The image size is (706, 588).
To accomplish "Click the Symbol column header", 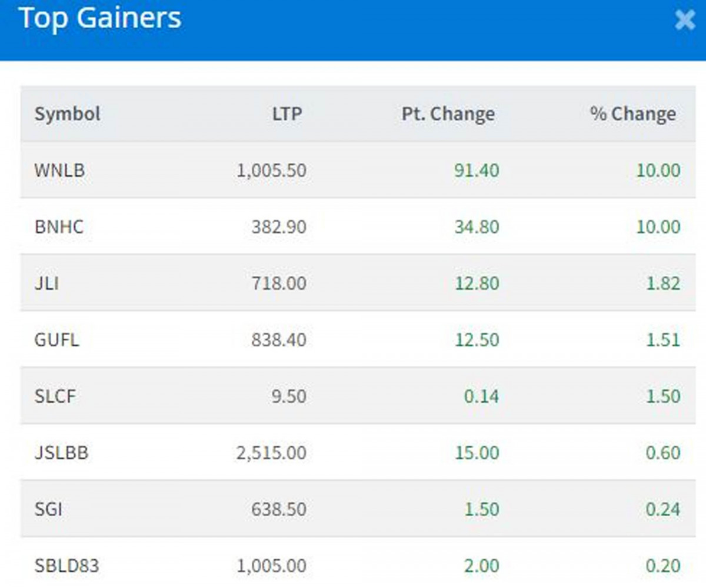I will point(67,113).
